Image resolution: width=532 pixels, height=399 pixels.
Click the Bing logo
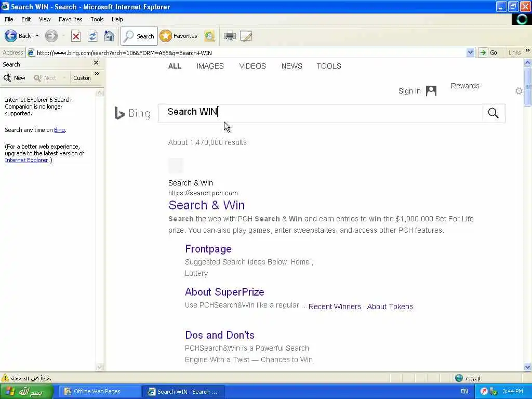[132, 113]
